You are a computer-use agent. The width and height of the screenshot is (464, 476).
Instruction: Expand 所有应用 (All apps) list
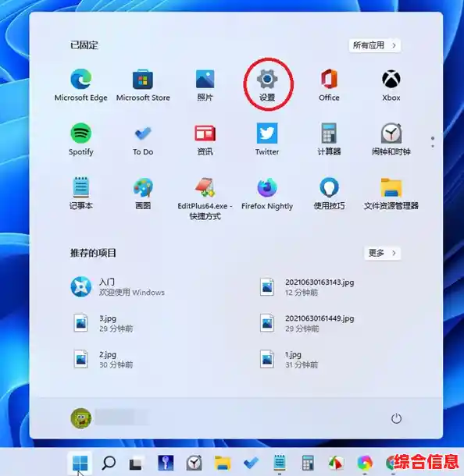[x=375, y=45]
